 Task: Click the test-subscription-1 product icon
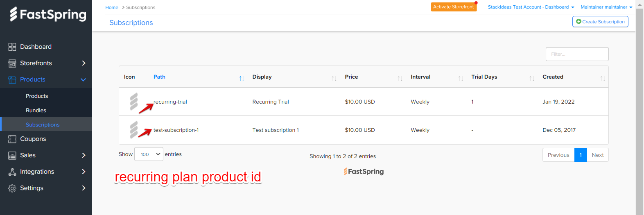[134, 130]
